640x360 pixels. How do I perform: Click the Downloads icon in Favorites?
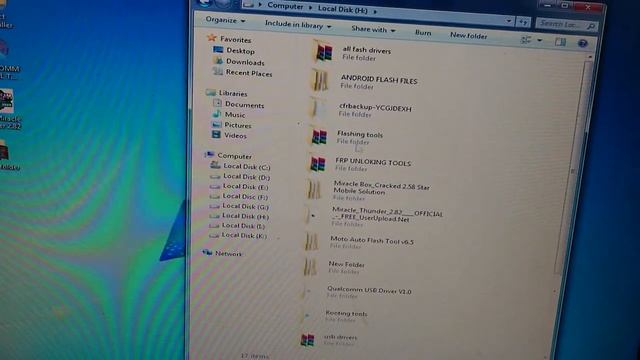tap(219, 61)
